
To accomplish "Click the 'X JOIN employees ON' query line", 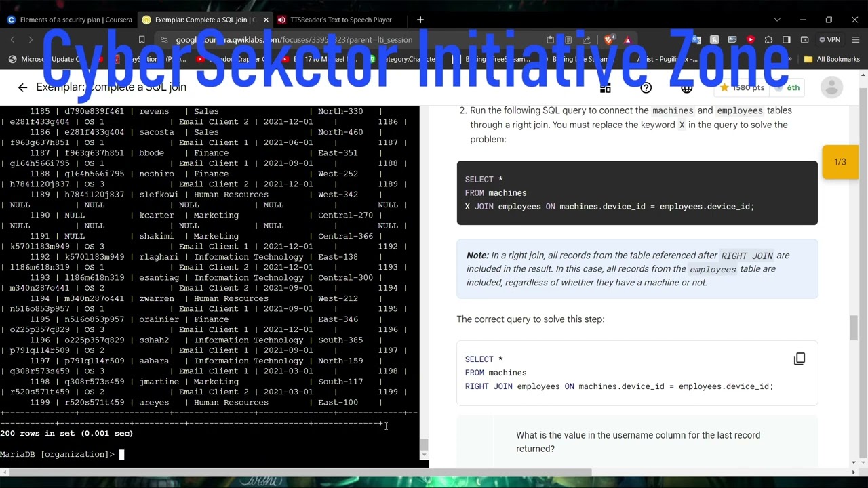I will coord(610,207).
